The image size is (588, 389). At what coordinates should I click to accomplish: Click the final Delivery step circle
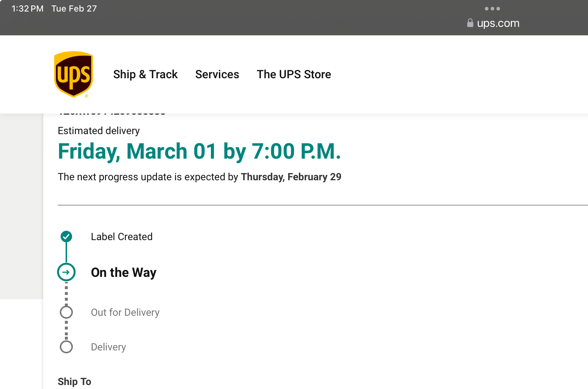point(66,347)
